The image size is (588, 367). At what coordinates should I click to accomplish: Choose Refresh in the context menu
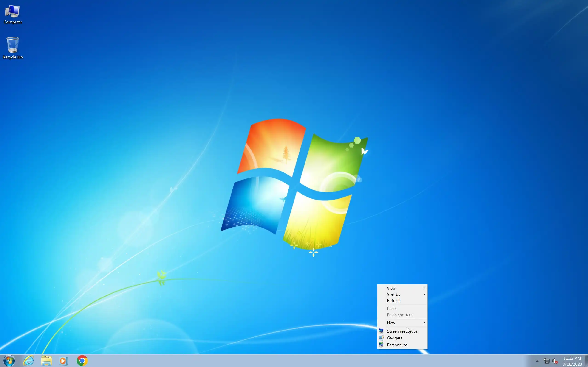click(x=394, y=301)
